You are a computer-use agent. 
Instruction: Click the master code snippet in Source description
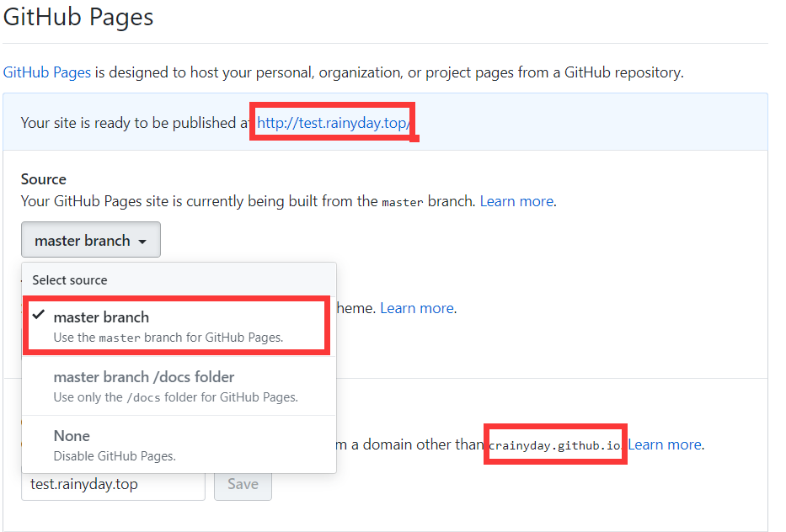point(403,201)
